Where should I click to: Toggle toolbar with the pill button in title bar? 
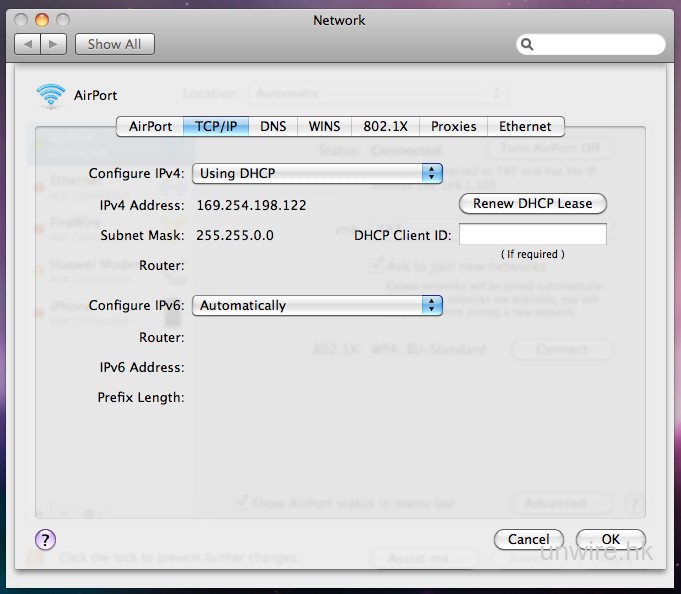[x=655, y=20]
